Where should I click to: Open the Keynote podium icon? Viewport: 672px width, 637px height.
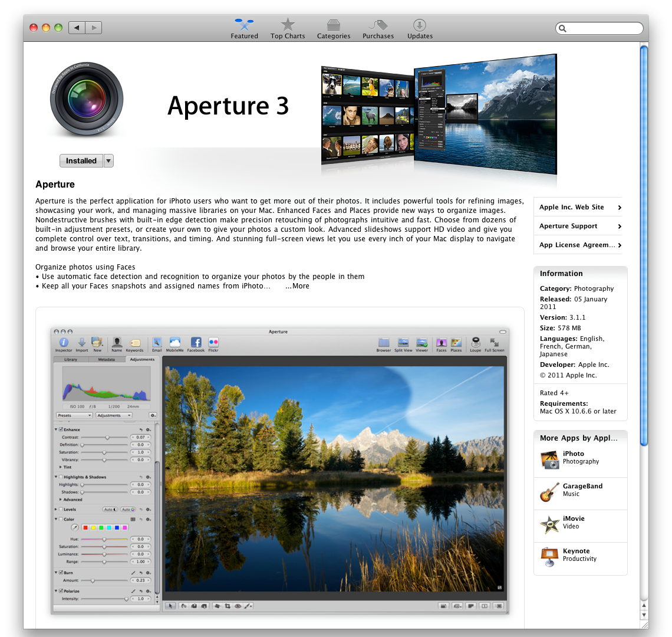click(x=550, y=557)
